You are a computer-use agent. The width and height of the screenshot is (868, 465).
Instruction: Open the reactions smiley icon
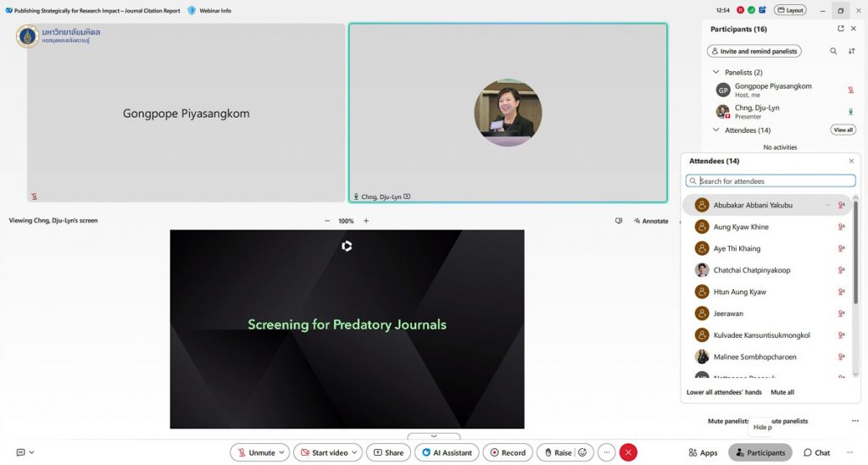point(582,452)
